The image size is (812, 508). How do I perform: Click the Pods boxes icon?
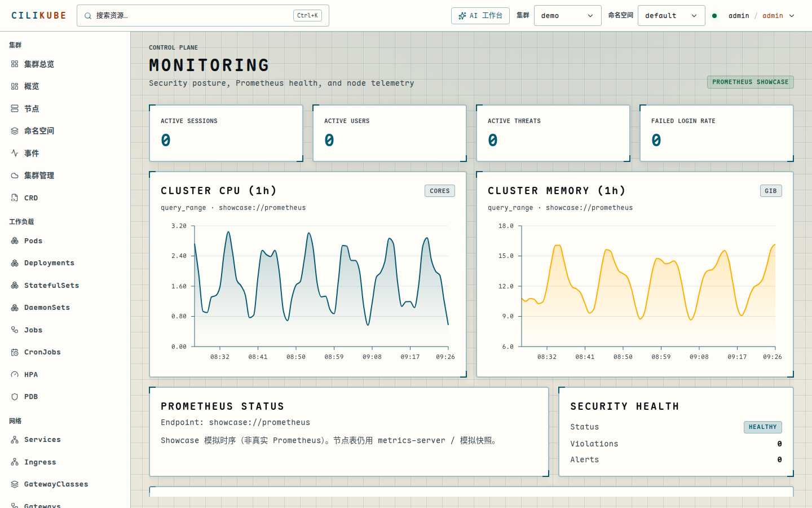click(15, 240)
